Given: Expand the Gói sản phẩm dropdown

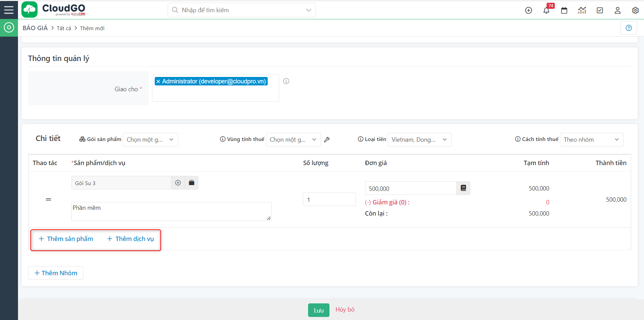Looking at the screenshot, I should [x=150, y=140].
